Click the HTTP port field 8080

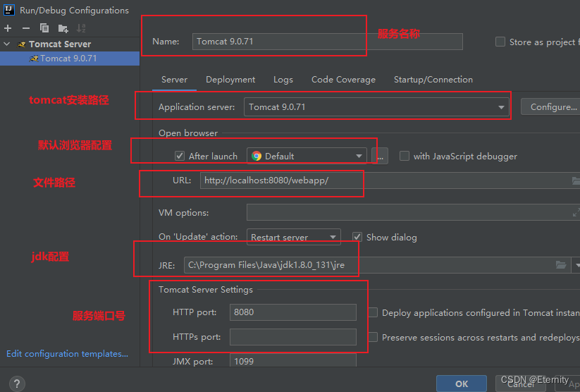tap(293, 312)
